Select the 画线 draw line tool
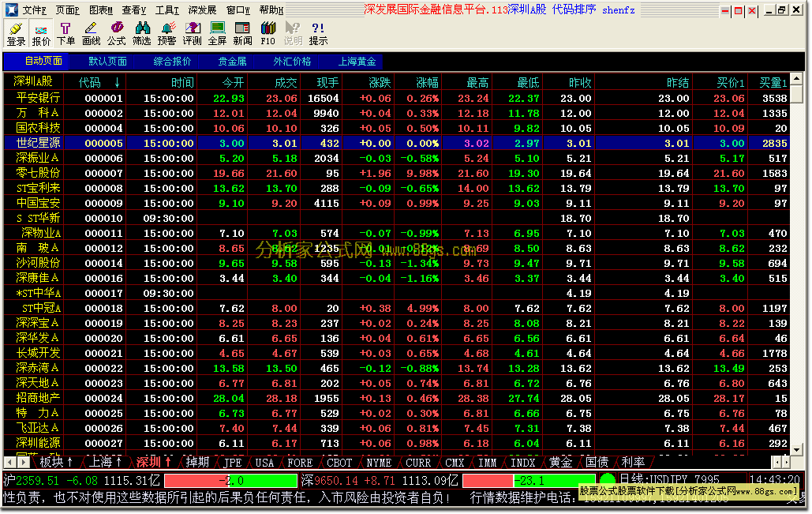The image size is (812, 514). click(x=92, y=34)
